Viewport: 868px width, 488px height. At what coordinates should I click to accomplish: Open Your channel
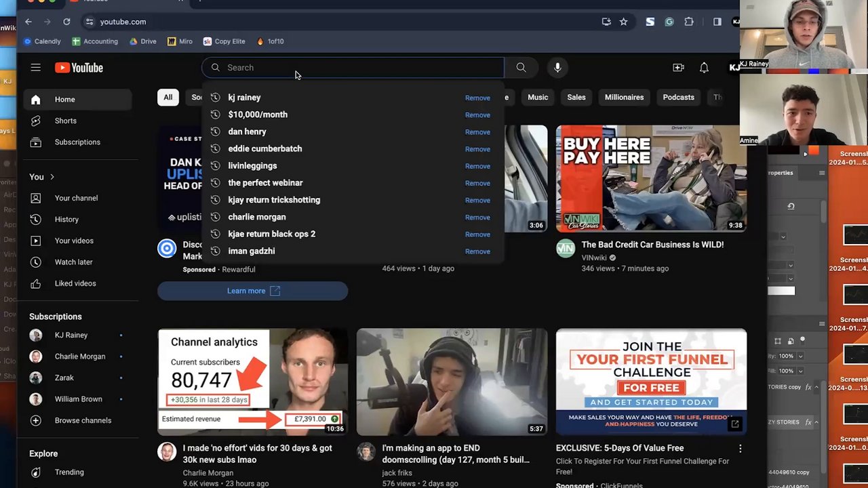pos(77,198)
